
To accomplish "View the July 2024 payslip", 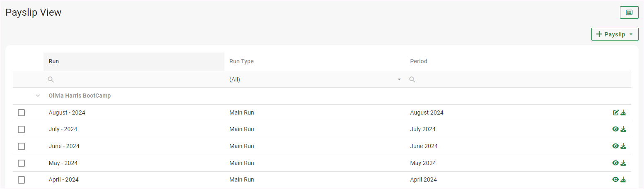I will tap(615, 129).
